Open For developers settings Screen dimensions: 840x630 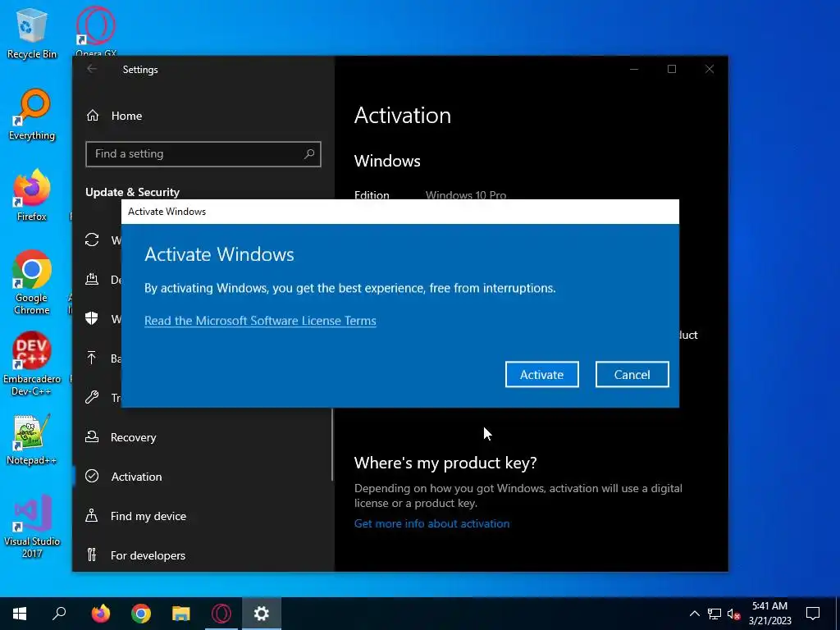tap(148, 555)
